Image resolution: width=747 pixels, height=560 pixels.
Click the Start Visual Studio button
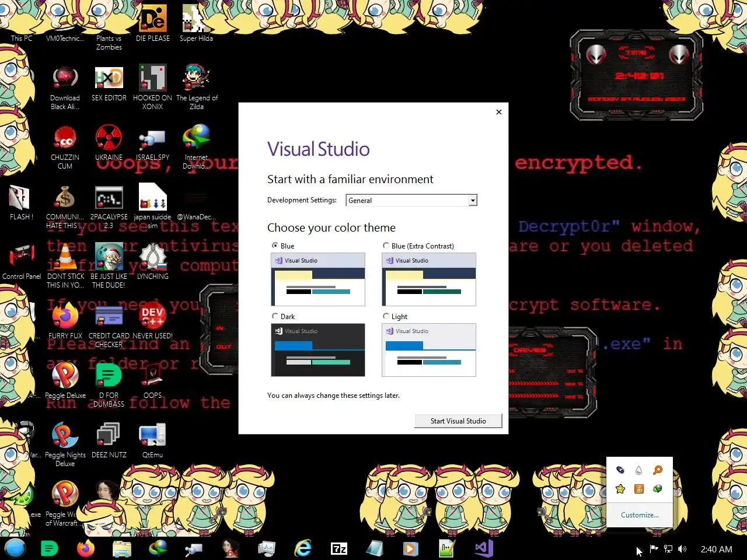tap(458, 421)
